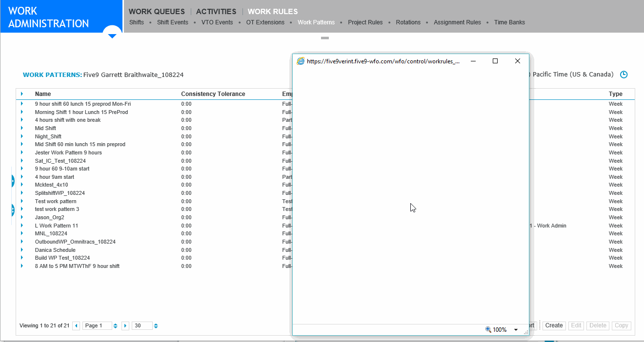Select the 9 hour 60 9-10am start row
This screenshot has width=644, height=342.
coord(62,169)
